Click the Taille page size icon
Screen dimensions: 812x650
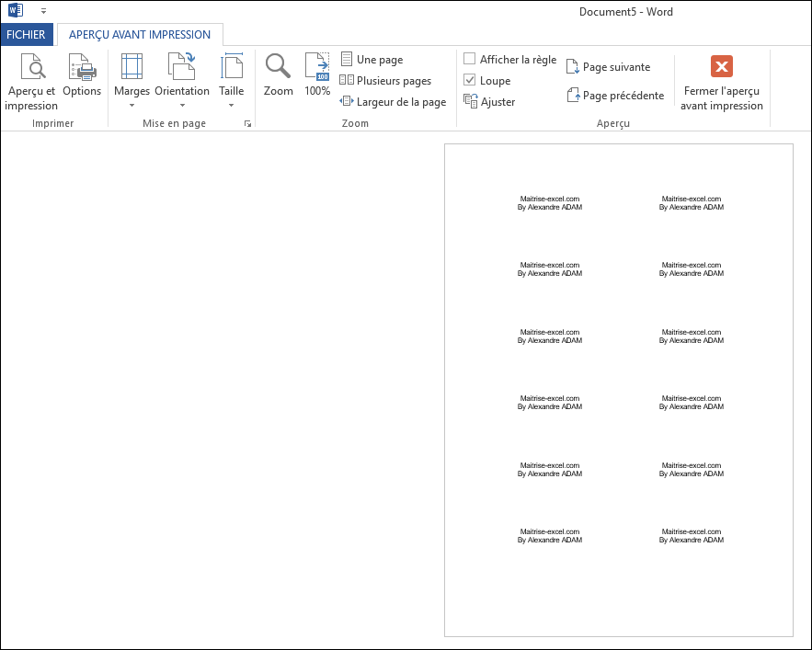232,66
